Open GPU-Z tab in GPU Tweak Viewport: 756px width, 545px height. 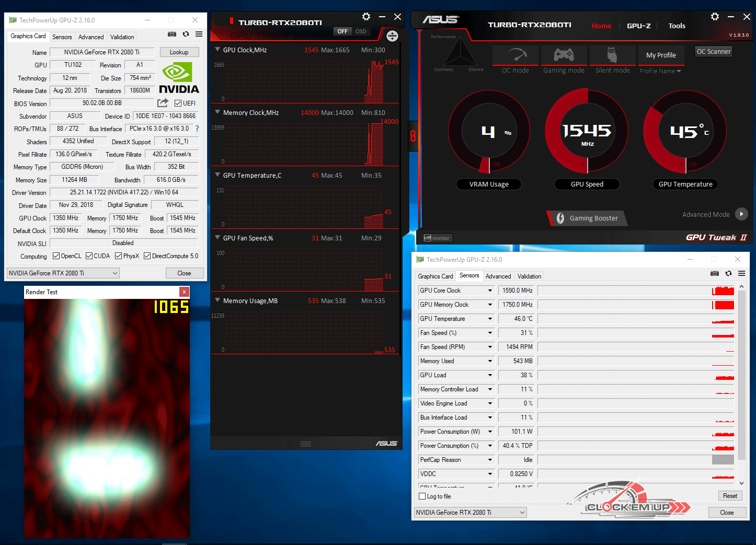tap(638, 26)
